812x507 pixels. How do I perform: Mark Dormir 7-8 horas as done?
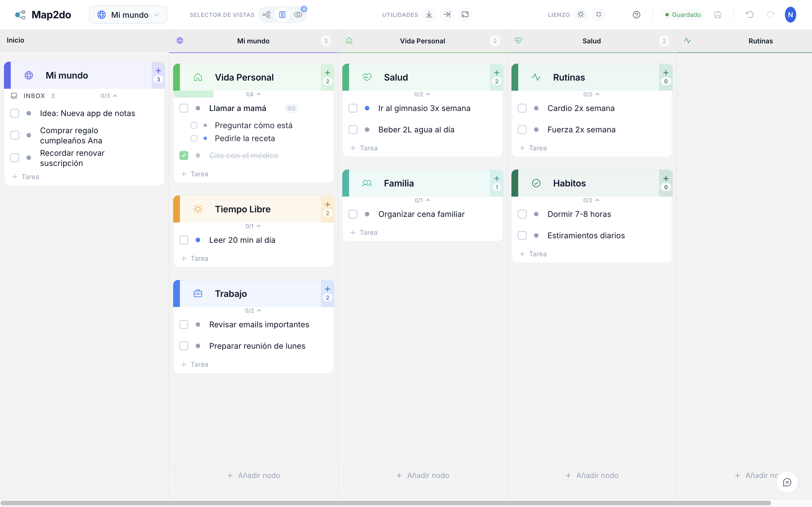tap(522, 214)
